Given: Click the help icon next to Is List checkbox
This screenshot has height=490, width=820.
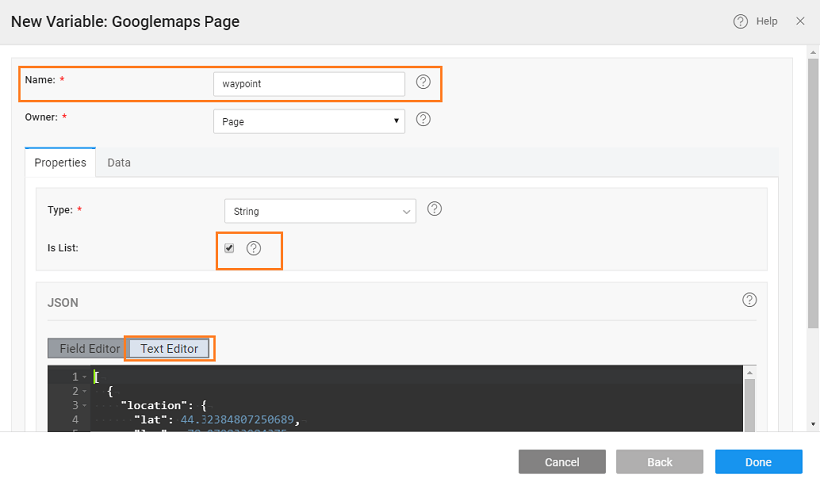Looking at the screenshot, I should coord(254,248).
